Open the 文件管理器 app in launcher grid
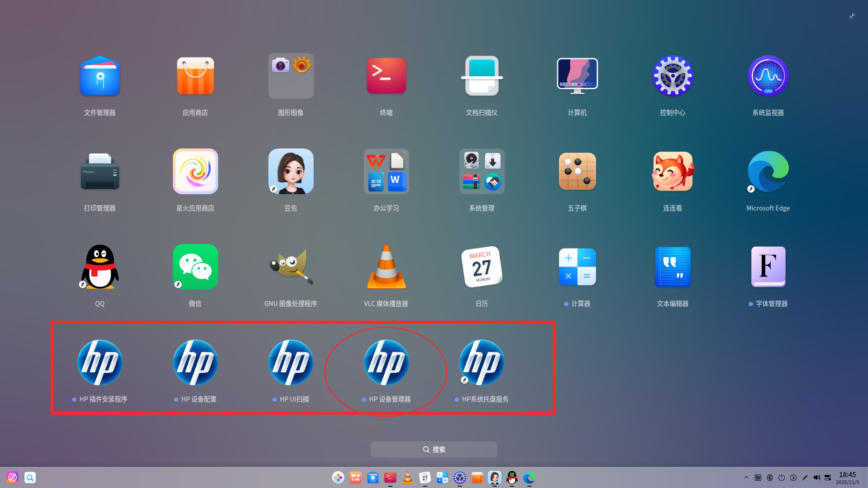The width and height of the screenshot is (868, 488). tap(100, 76)
